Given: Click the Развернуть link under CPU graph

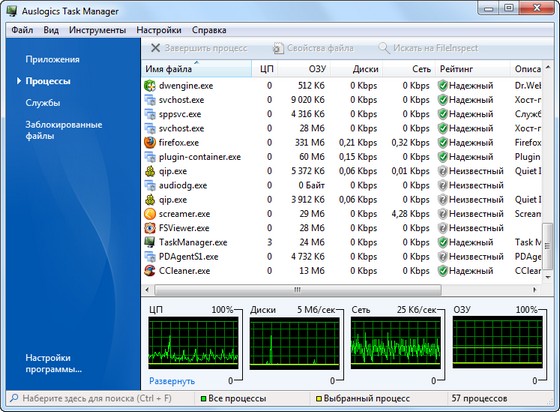Looking at the screenshot, I should point(172,381).
